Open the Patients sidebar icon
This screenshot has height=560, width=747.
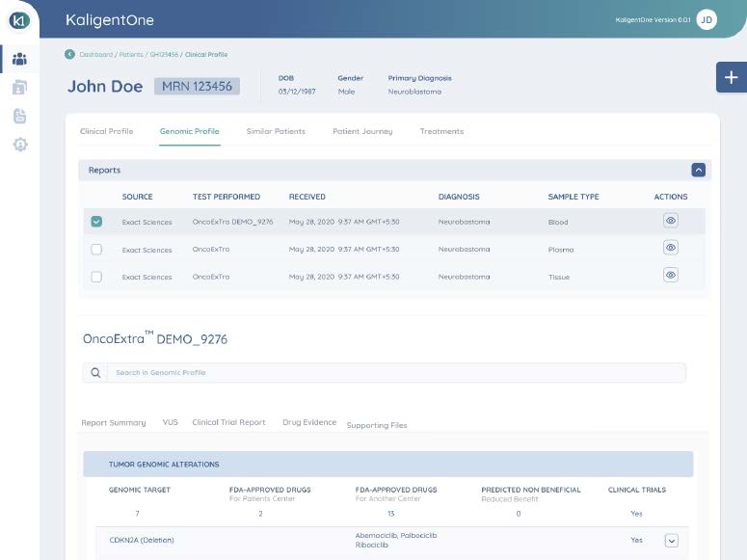pyautogui.click(x=19, y=60)
